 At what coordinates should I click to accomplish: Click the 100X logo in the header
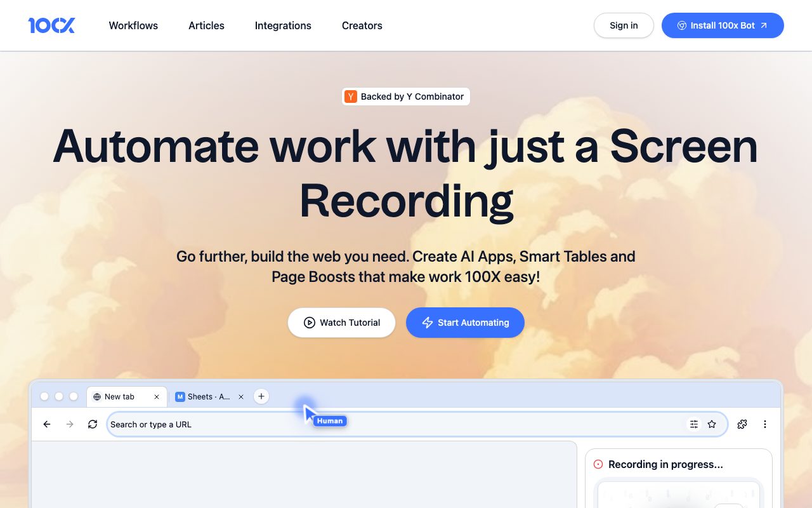pyautogui.click(x=51, y=25)
